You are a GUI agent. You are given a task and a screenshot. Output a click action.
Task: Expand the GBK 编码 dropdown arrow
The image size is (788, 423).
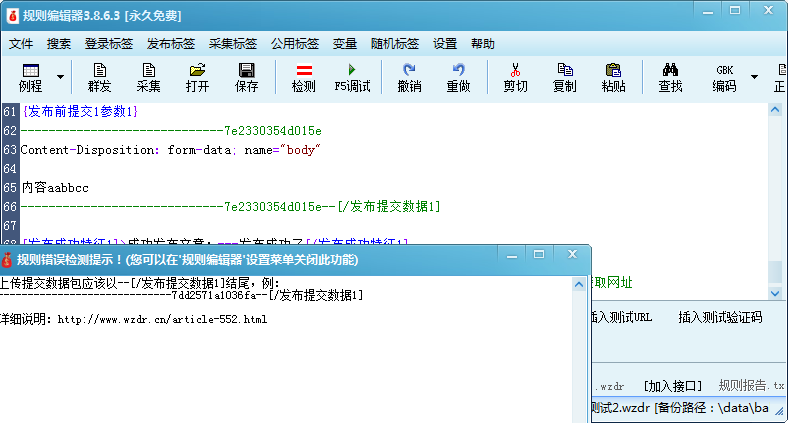click(754, 77)
